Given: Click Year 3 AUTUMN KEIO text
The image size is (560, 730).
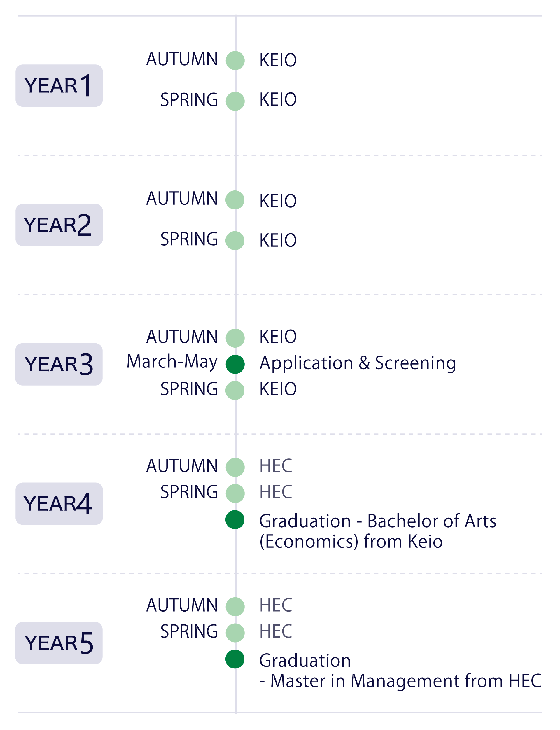Looking at the screenshot, I should pyautogui.click(x=278, y=337).
